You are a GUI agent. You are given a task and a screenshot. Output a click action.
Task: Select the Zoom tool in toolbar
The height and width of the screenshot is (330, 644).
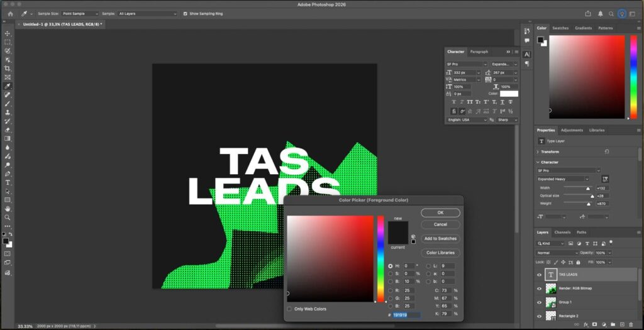8,217
